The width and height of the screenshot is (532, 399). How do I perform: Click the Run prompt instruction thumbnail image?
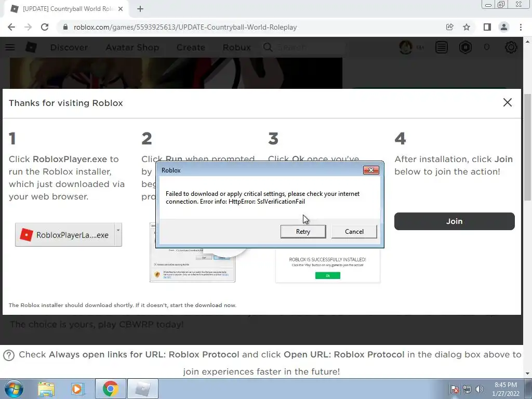192,264
